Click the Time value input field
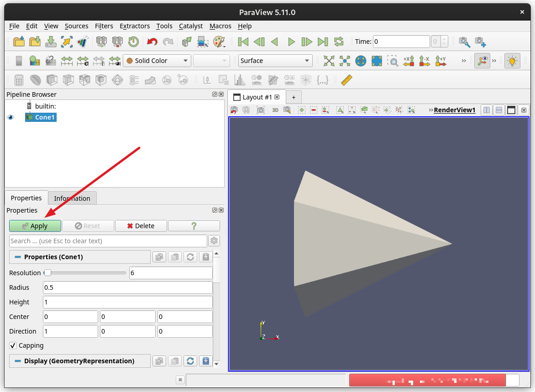Screen dimensions: 535x392 [x=401, y=42]
